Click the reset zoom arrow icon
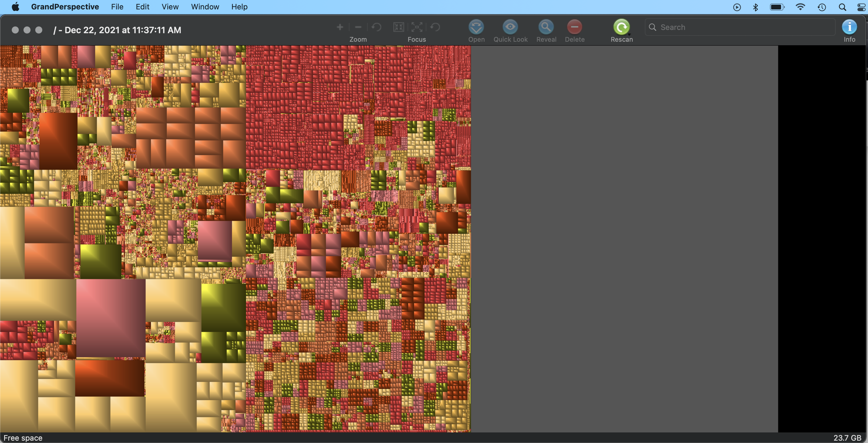This screenshot has width=868, height=443. tap(376, 27)
